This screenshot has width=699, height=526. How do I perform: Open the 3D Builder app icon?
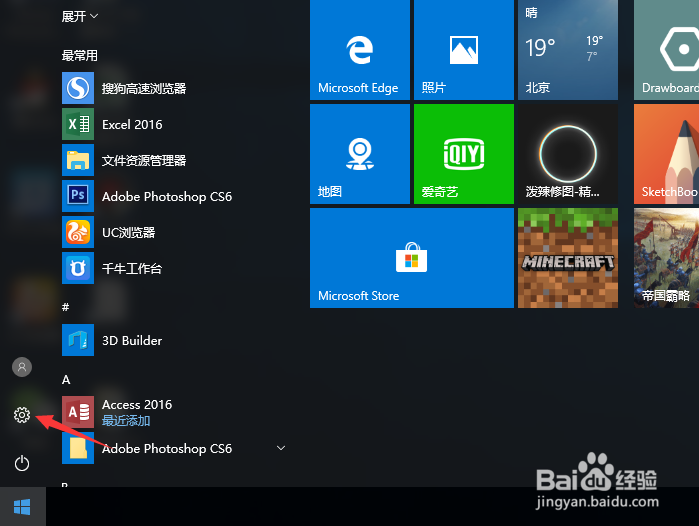coord(78,340)
